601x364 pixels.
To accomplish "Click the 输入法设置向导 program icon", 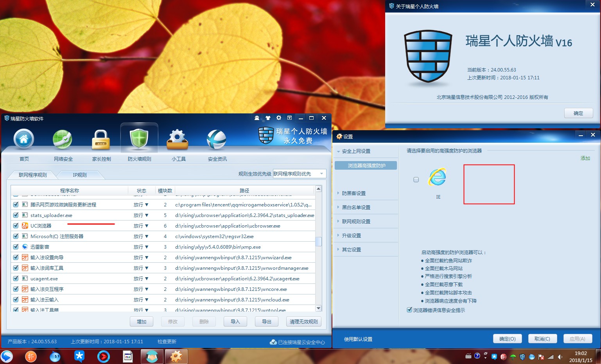I will pyautogui.click(x=25, y=257).
